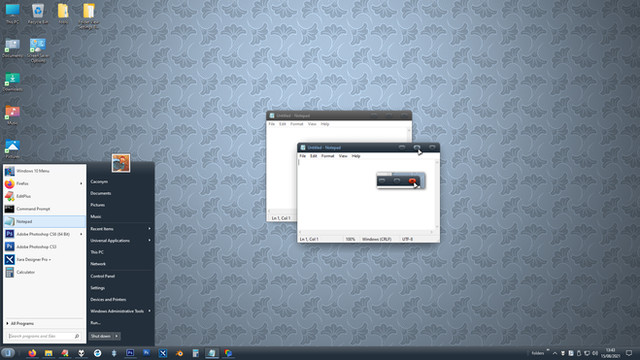The width and height of the screenshot is (640, 360).
Task: Show hidden system tray icons chevron
Action: tap(555, 353)
